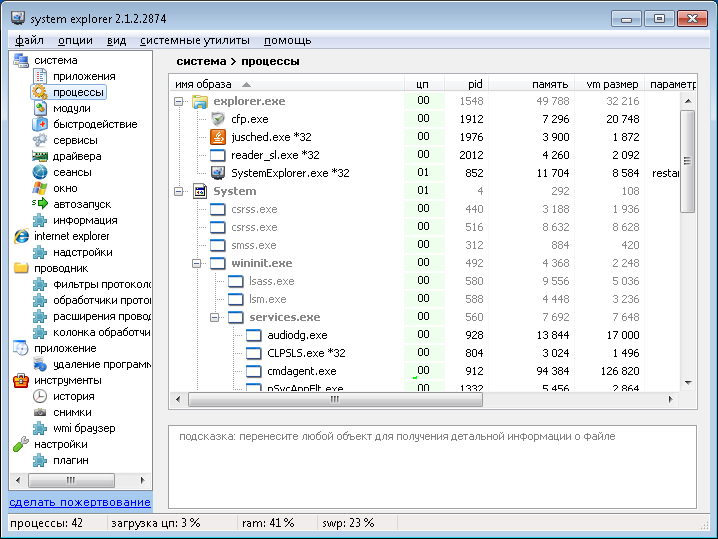The height and width of the screenshot is (539, 718).
Task: Open the файл menu
Action: point(29,40)
